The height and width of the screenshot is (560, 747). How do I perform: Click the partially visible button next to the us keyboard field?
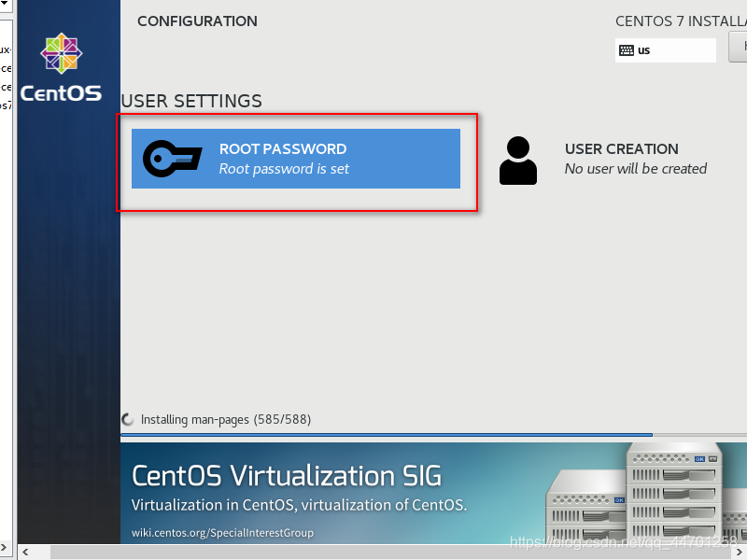point(738,48)
